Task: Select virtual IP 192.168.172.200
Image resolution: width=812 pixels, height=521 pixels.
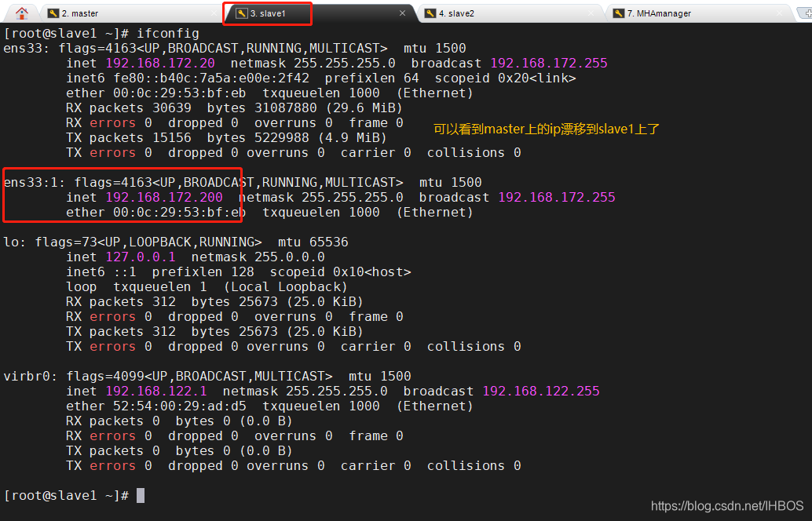Action: pyautogui.click(x=164, y=197)
